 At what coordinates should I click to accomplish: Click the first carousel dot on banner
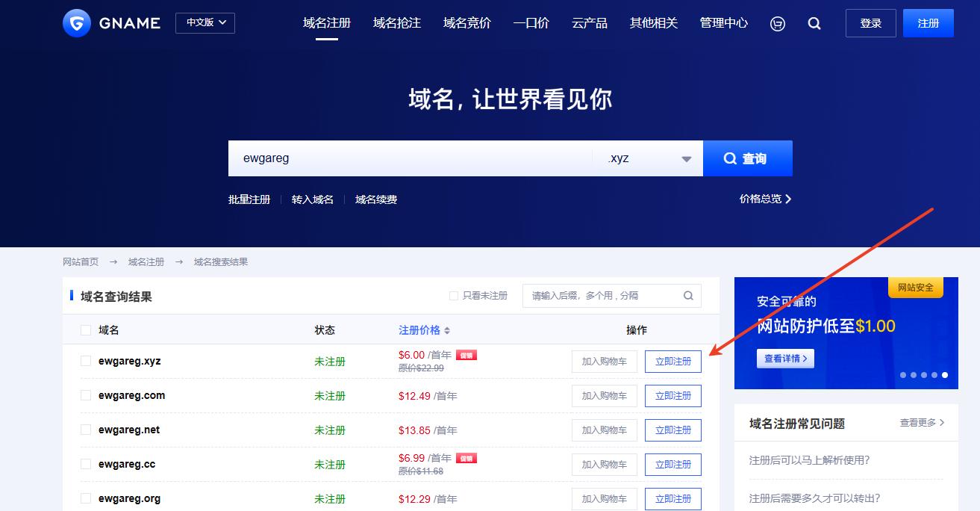902,375
